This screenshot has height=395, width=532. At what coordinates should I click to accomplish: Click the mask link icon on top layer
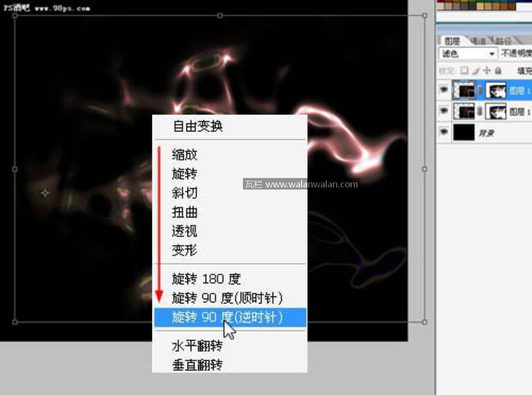pyautogui.click(x=480, y=91)
